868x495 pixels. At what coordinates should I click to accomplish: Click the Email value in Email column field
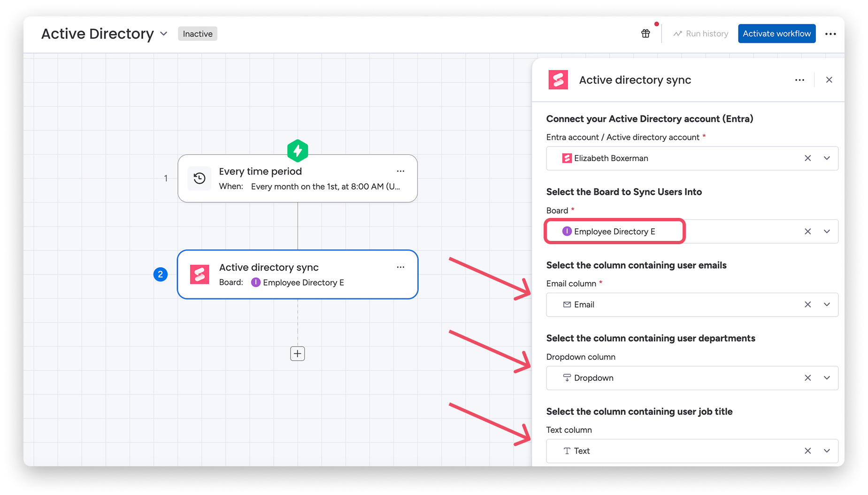coord(584,305)
